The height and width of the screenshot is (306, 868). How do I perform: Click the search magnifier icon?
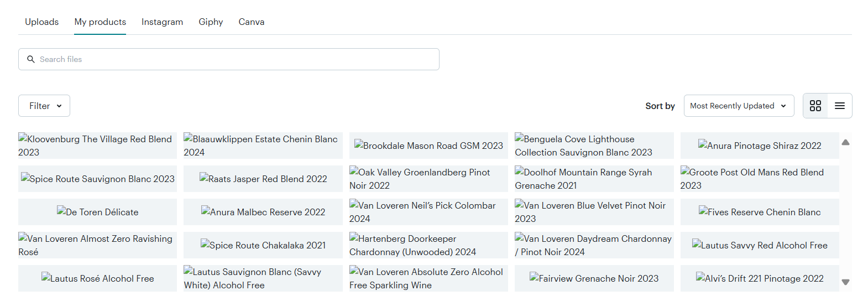(x=31, y=59)
